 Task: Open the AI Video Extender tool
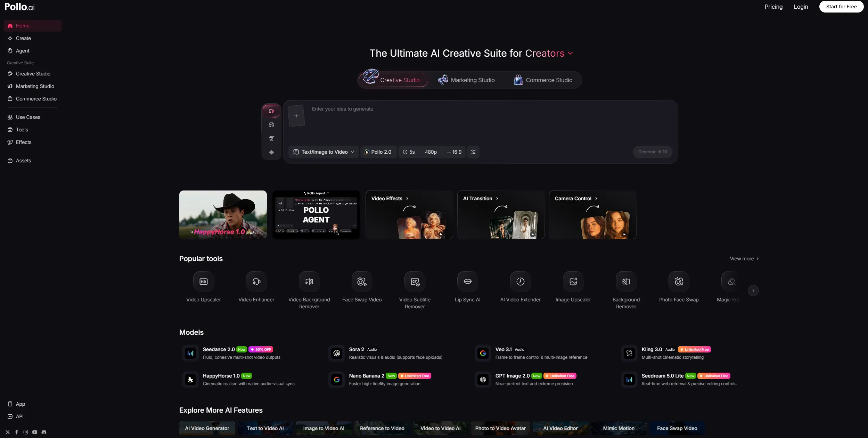pos(521,287)
